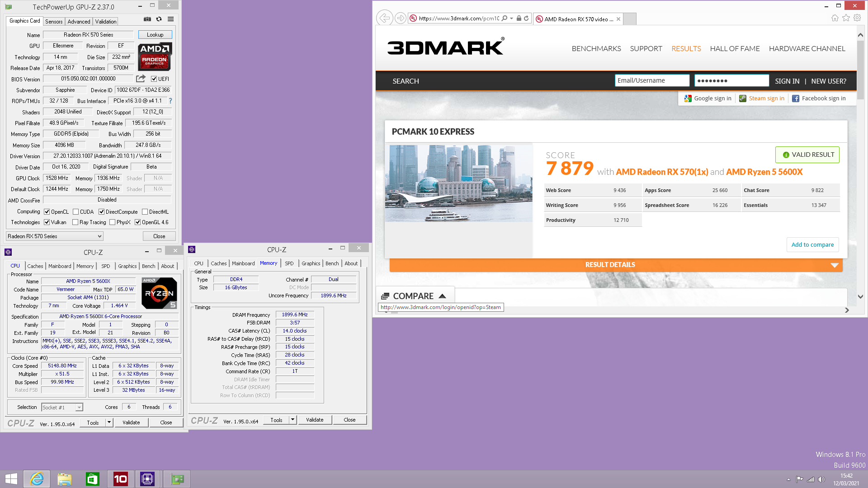Screen dimensions: 868x488
Task: Open Caches tab in left CPU-Z window
Action: (x=35, y=266)
